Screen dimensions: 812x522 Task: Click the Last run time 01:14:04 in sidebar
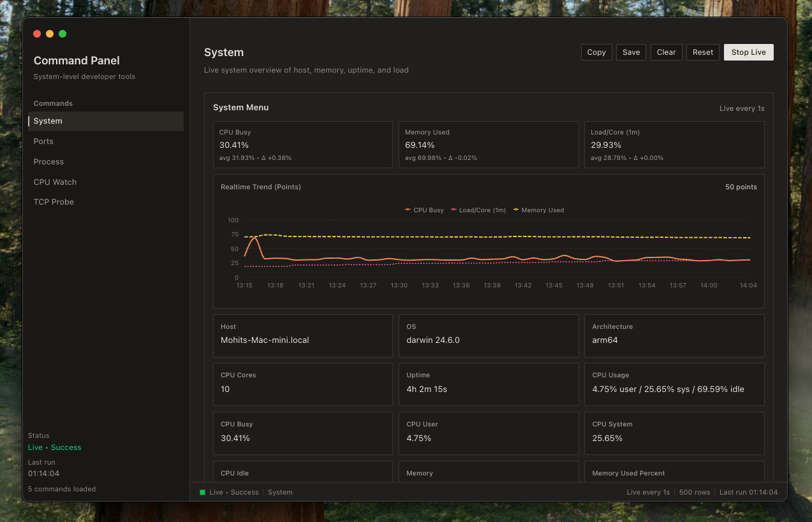pos(43,474)
